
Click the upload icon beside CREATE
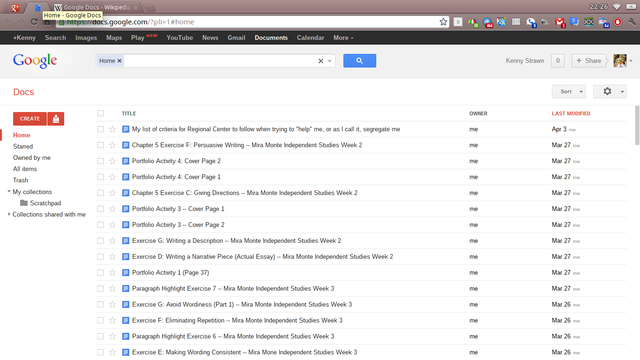[x=56, y=119]
